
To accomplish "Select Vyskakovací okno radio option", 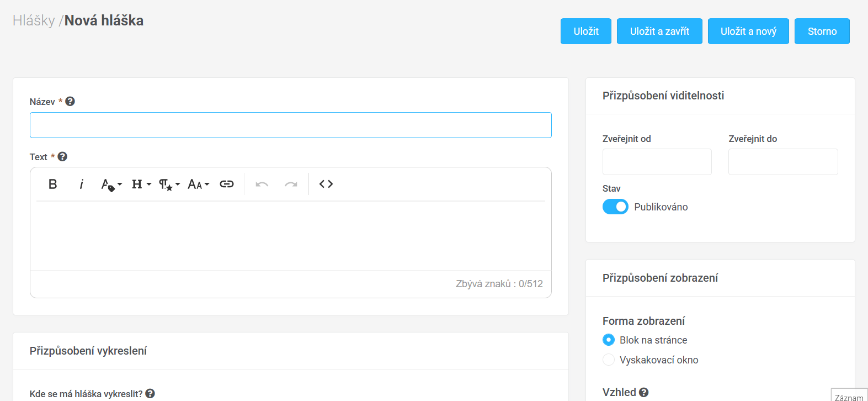I will click(609, 360).
